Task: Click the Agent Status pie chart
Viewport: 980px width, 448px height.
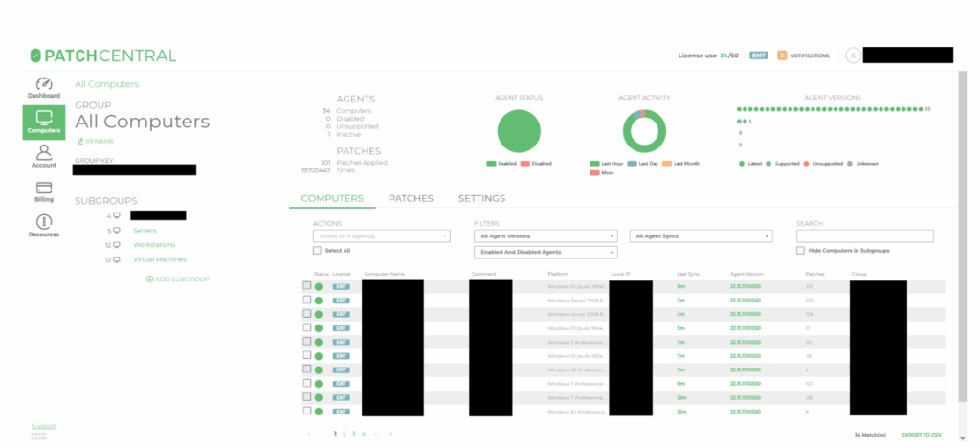Action: (519, 131)
